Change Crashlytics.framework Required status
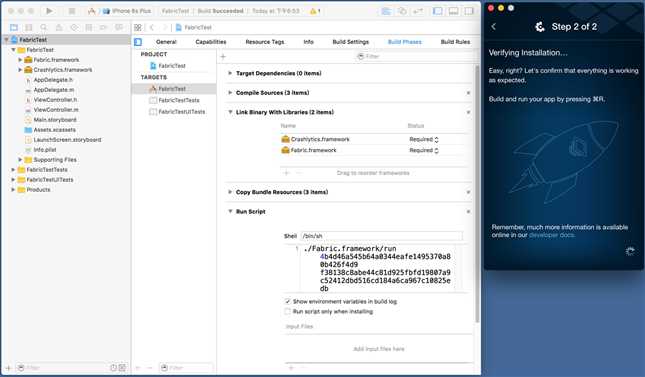Image resolution: width=645 pixels, height=377 pixels. pos(424,140)
